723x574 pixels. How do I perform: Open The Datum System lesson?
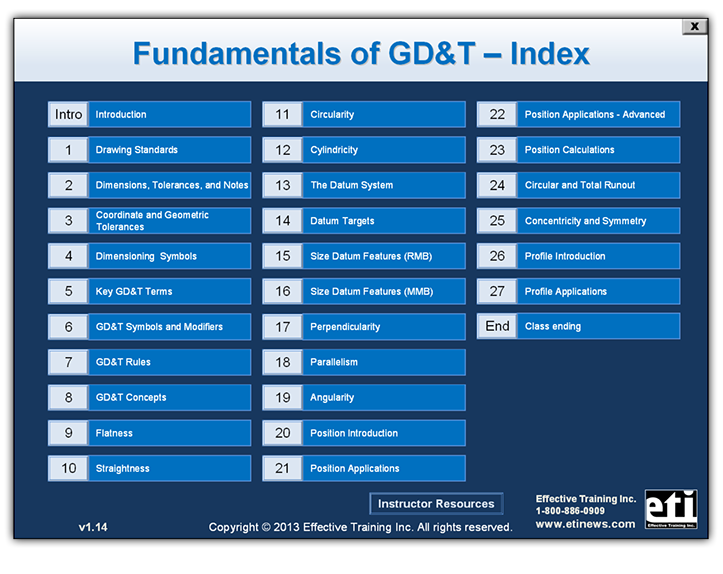(364, 185)
